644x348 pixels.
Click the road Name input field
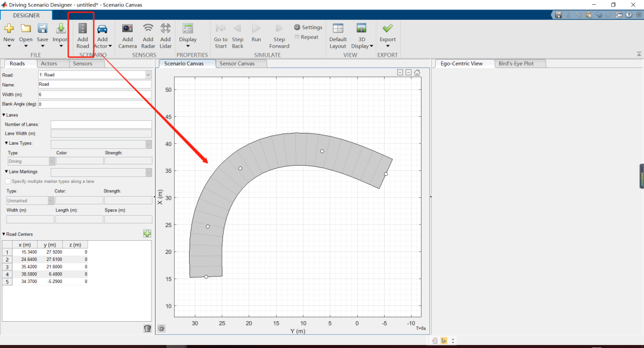point(95,84)
